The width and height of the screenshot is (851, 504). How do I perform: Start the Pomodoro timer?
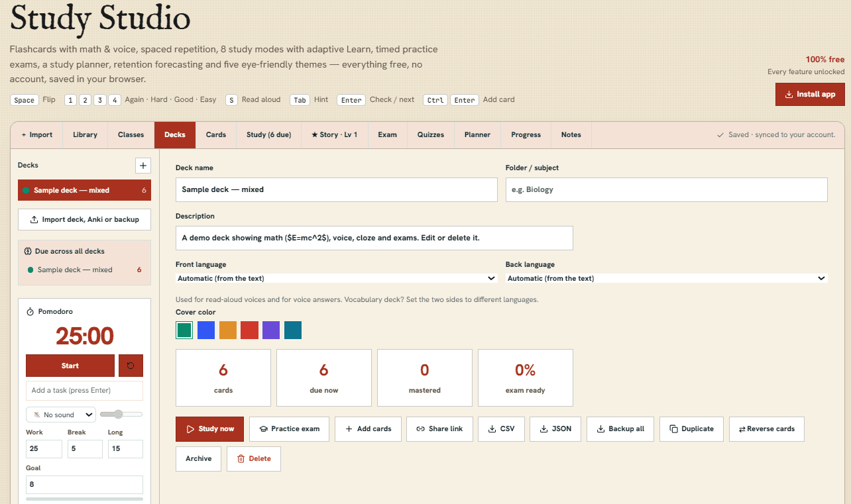[70, 366]
